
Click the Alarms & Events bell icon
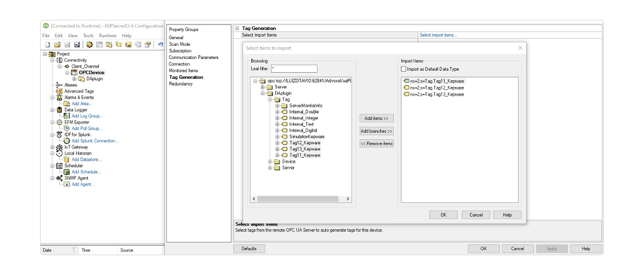click(x=59, y=97)
